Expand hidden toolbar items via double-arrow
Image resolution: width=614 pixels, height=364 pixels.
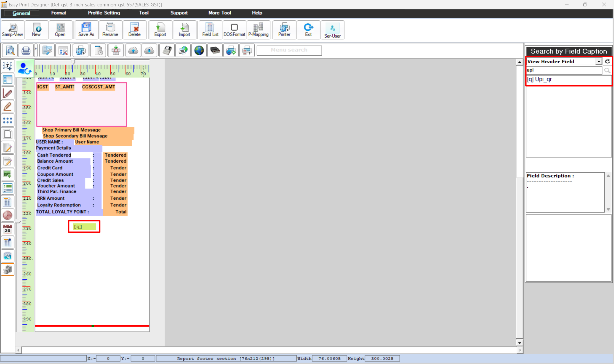[x=36, y=49]
